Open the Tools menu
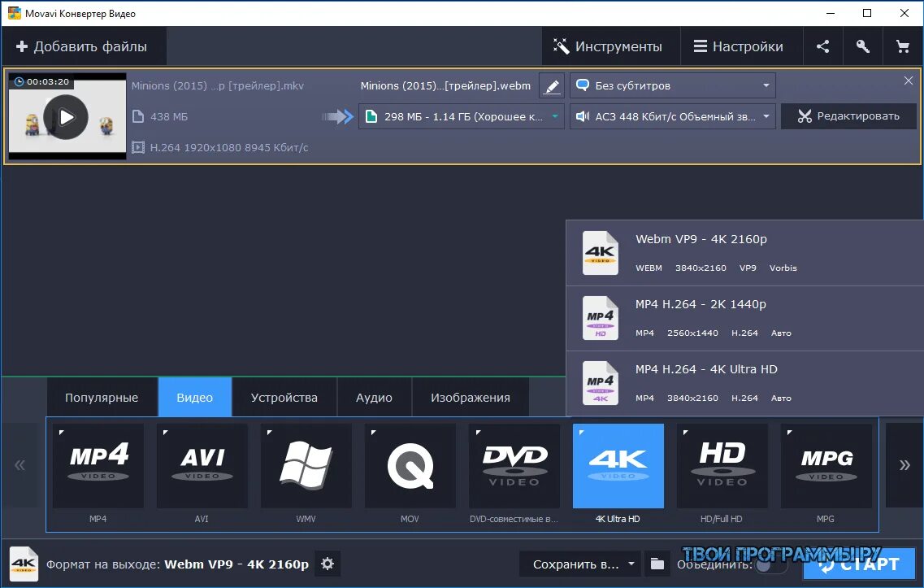 click(610, 46)
